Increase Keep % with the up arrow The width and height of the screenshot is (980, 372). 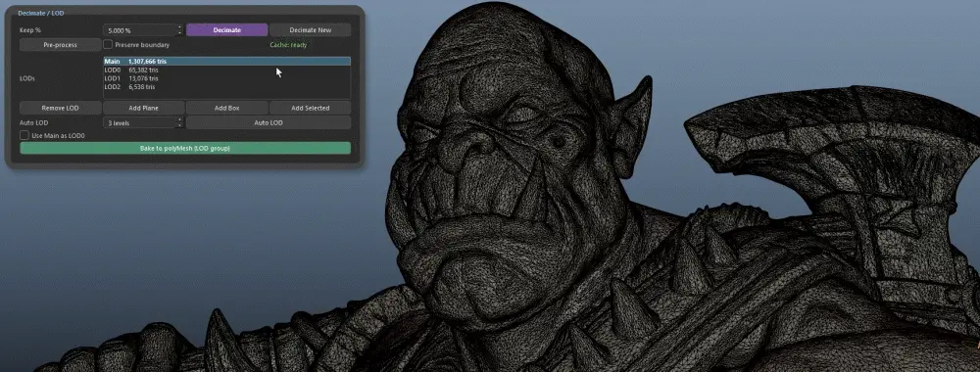[x=180, y=26]
